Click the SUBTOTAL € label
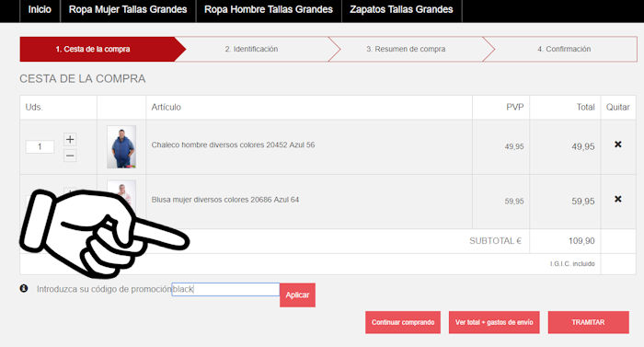 (495, 241)
